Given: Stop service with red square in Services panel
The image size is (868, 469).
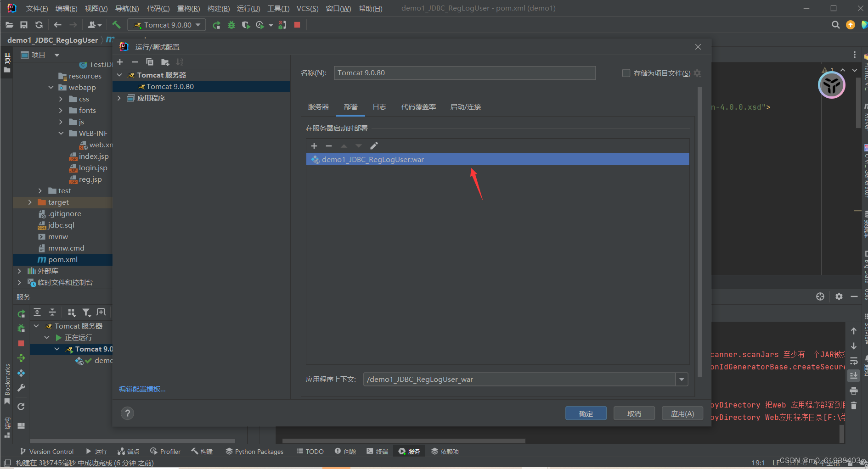Looking at the screenshot, I should click(x=21, y=343).
